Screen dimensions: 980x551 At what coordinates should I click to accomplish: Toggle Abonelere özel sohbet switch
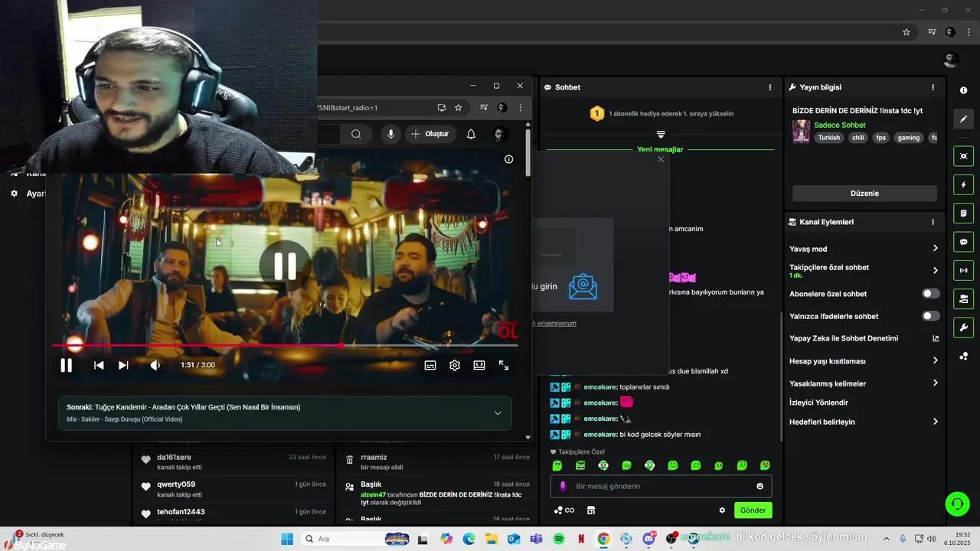[930, 294]
